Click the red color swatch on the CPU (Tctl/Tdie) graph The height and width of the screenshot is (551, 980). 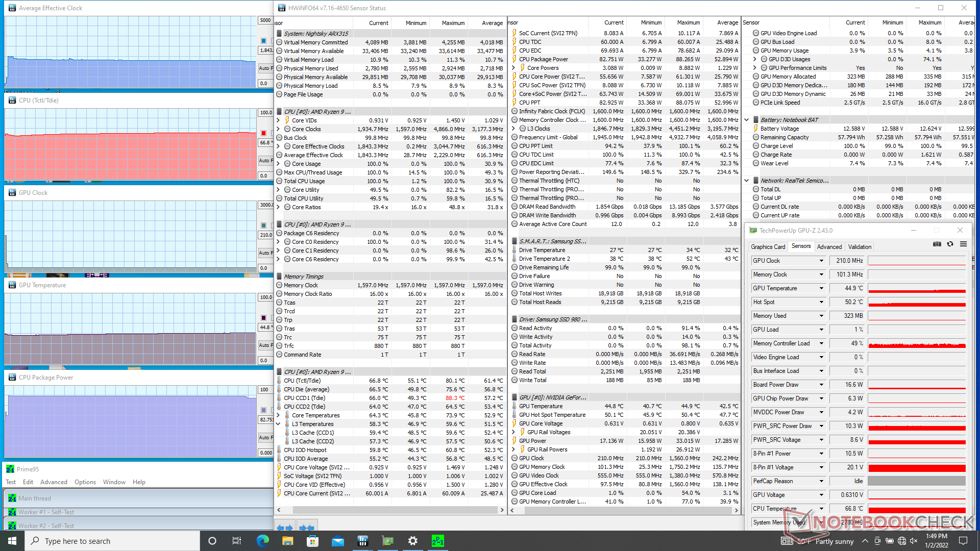pyautogui.click(x=263, y=133)
